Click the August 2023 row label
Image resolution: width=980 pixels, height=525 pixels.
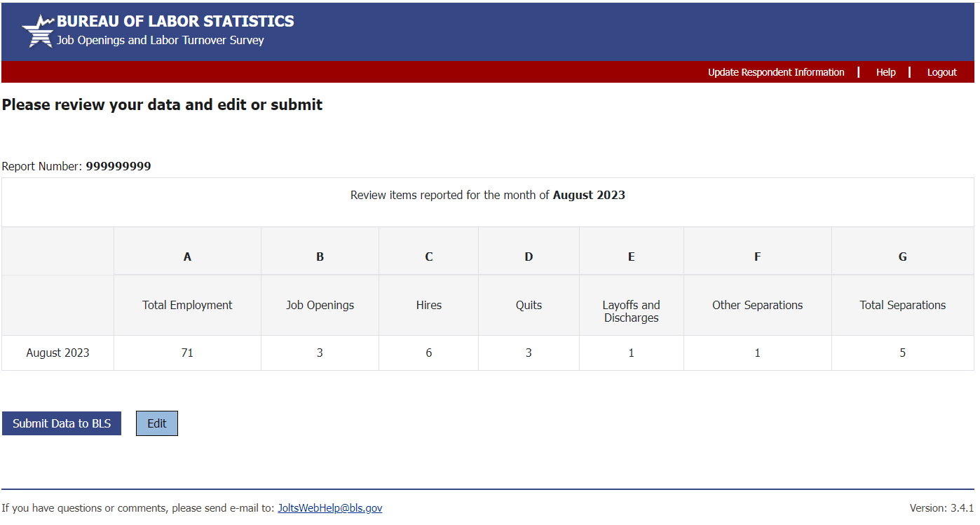click(x=58, y=353)
